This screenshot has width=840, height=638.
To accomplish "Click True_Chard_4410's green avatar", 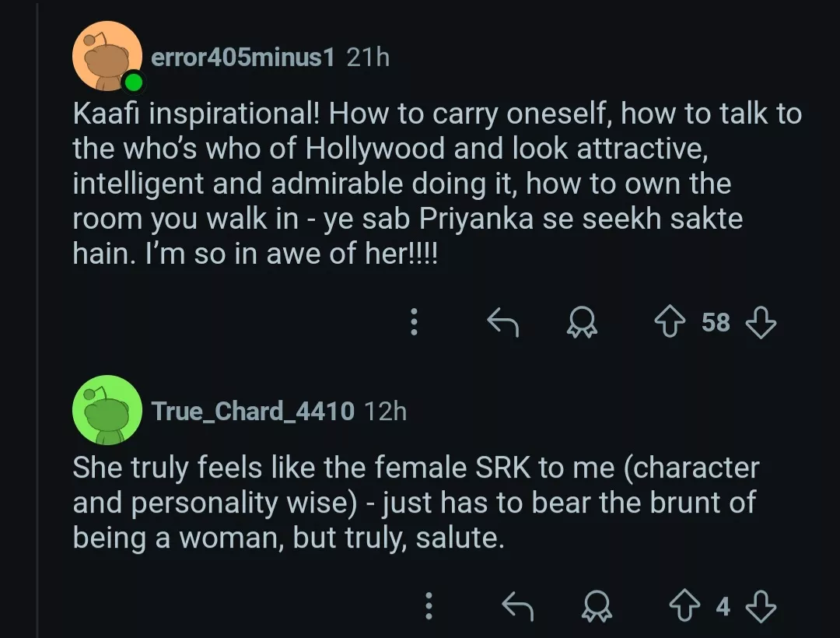I will click(106, 410).
